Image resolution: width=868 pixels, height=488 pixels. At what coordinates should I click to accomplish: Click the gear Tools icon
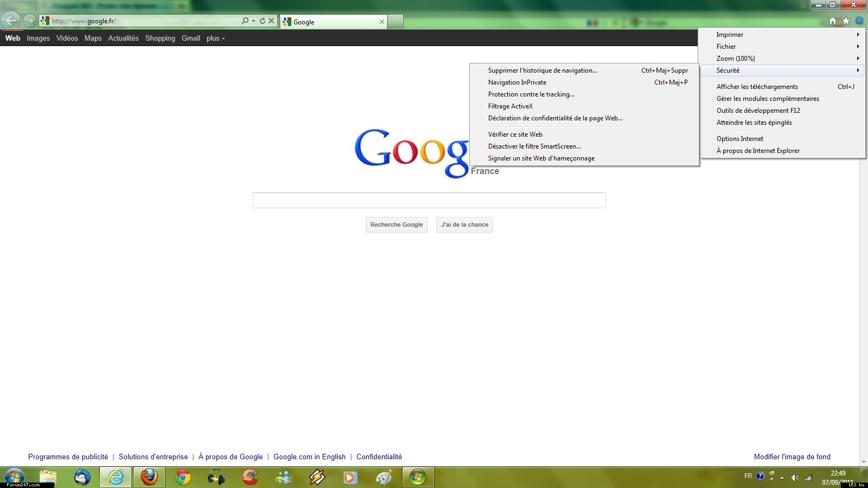tap(859, 21)
